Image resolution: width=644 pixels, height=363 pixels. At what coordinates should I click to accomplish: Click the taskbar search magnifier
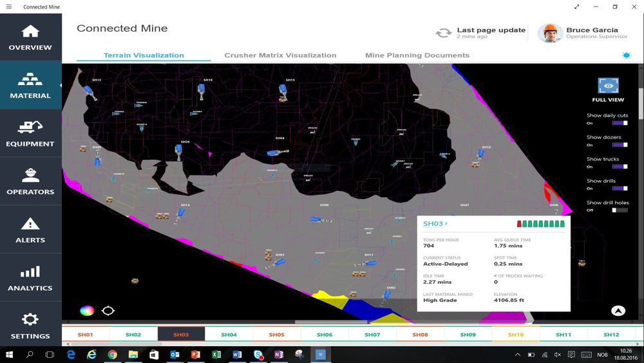pyautogui.click(x=30, y=355)
